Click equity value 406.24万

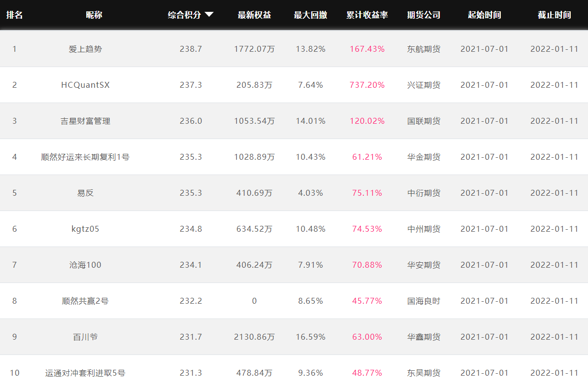point(254,265)
